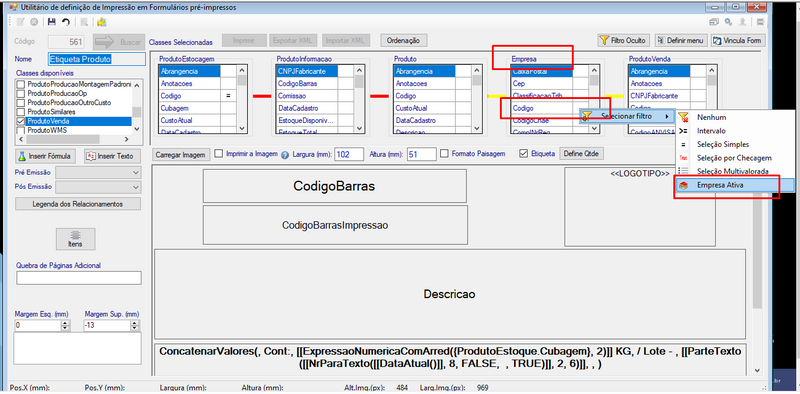Open the Pré Emissão dropdown

136,173
